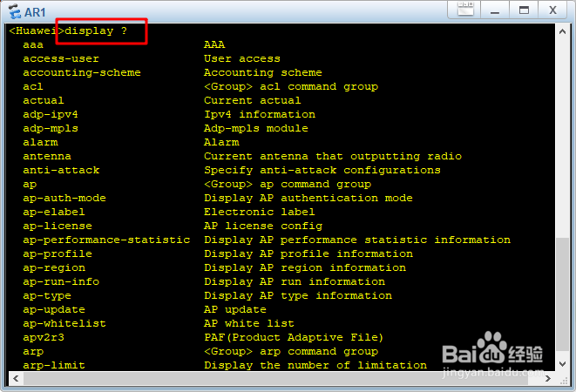Click the 'ap-whitelist' keyword

[x=64, y=324]
